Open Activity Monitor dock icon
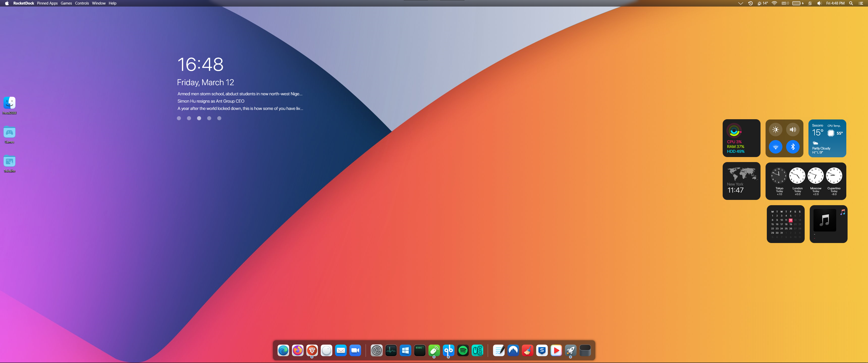 (x=391, y=351)
